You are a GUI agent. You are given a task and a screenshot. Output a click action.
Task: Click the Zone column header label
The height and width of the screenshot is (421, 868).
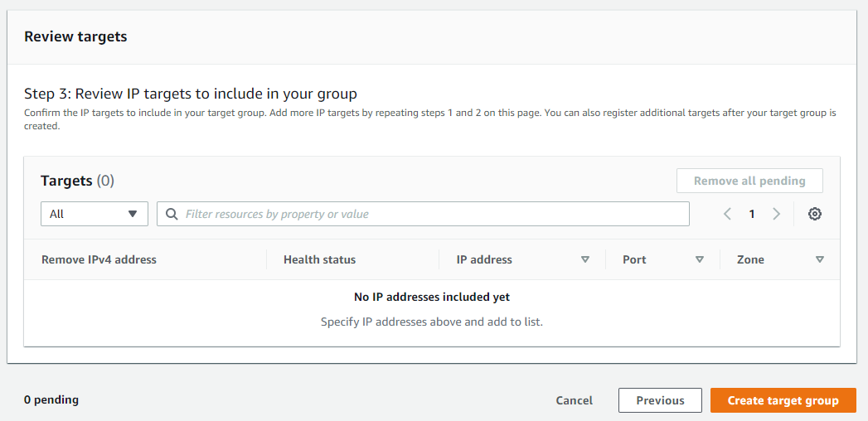750,259
